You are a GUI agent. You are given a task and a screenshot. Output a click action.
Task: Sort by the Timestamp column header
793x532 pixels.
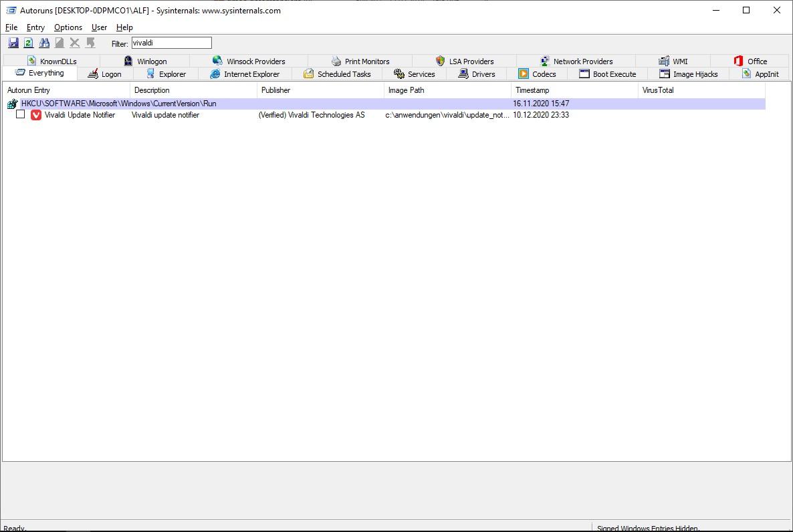[574, 90]
